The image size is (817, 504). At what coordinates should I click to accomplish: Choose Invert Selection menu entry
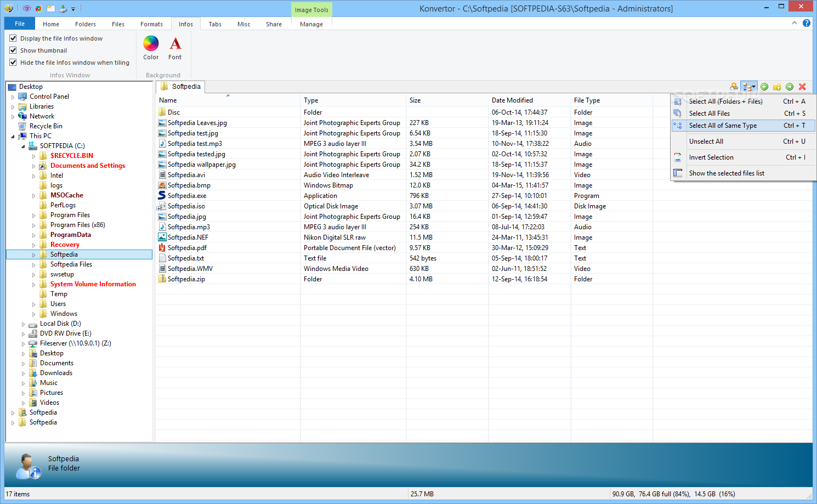click(x=744, y=157)
